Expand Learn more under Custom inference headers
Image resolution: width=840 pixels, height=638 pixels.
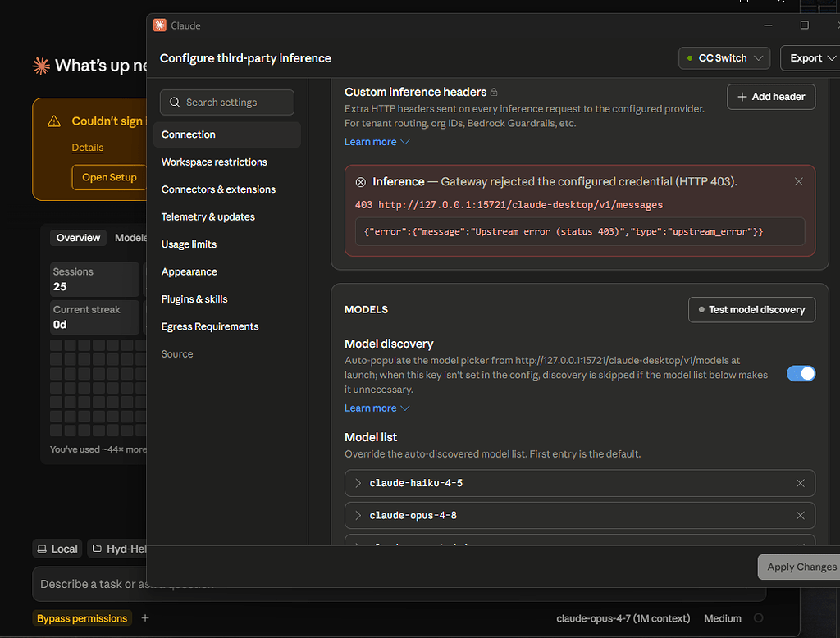pyautogui.click(x=377, y=142)
